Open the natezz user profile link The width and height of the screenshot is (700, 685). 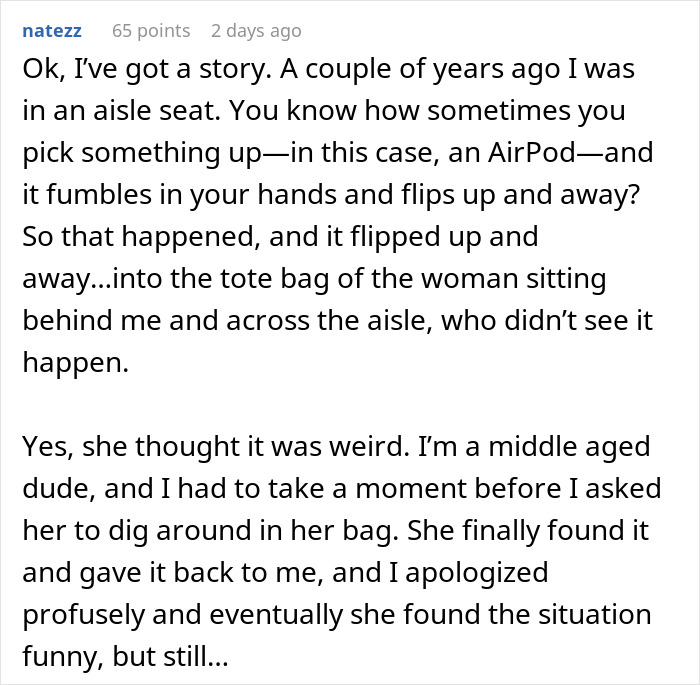53,31
